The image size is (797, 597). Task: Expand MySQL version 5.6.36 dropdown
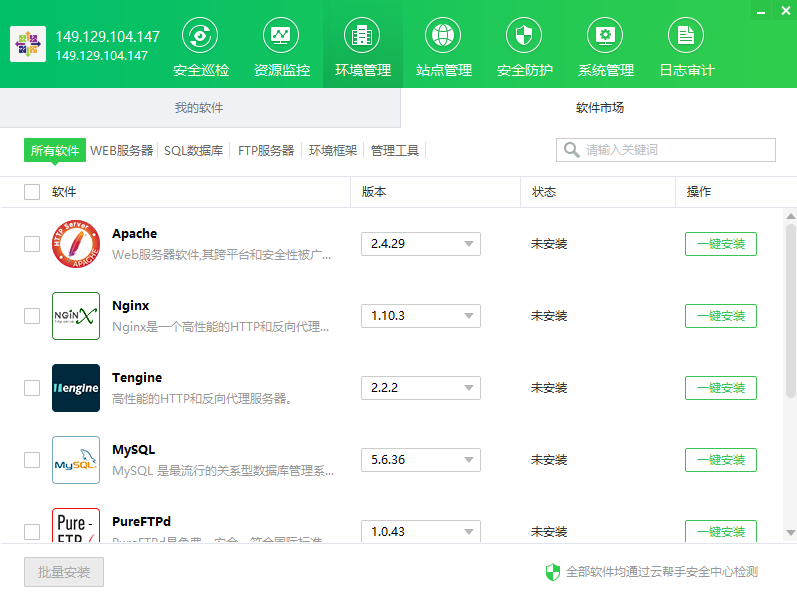[421, 460]
